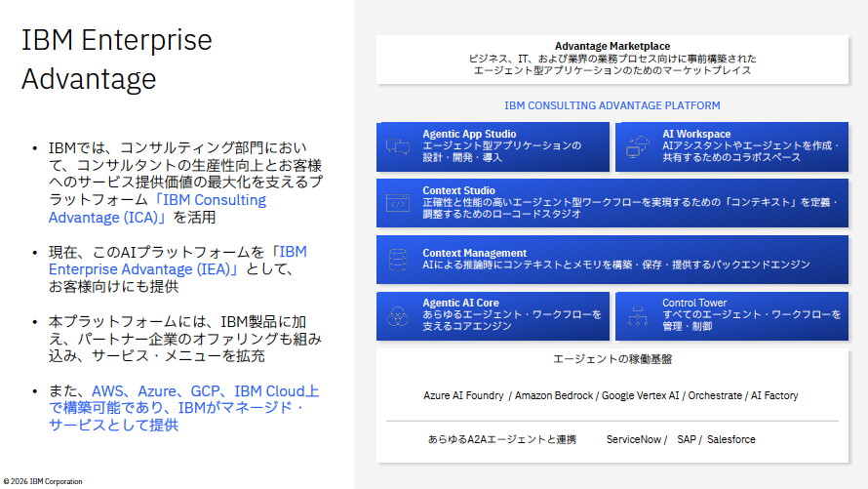
Task: Click ServiceNow text
Action: click(633, 439)
